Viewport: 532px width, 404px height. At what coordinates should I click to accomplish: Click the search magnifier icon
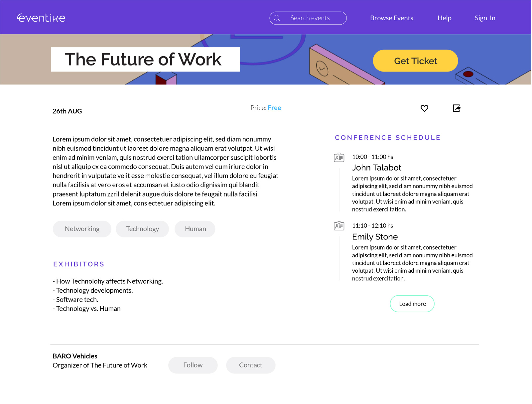277,18
